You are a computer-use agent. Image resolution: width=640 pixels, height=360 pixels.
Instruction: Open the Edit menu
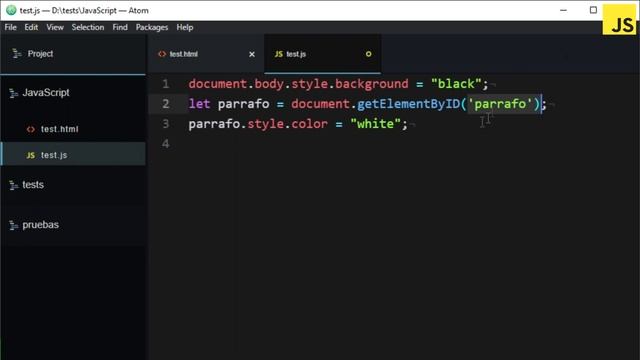point(31,27)
